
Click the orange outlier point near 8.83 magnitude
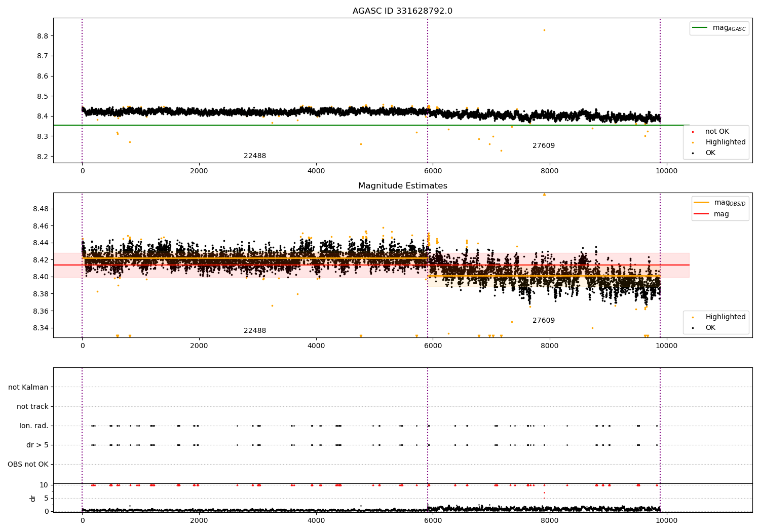544,30
